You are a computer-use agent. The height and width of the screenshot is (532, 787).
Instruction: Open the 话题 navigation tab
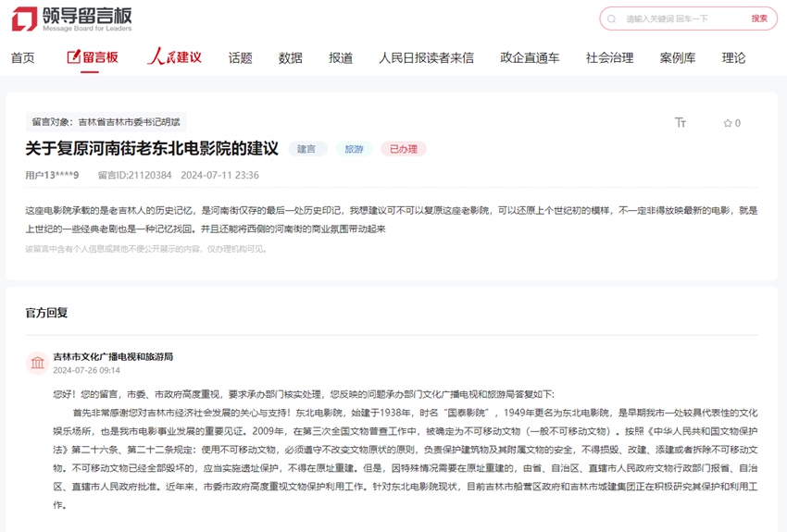click(x=241, y=57)
